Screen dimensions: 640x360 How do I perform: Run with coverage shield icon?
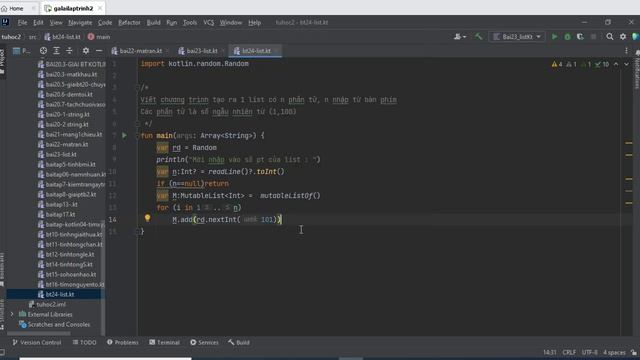[580, 37]
